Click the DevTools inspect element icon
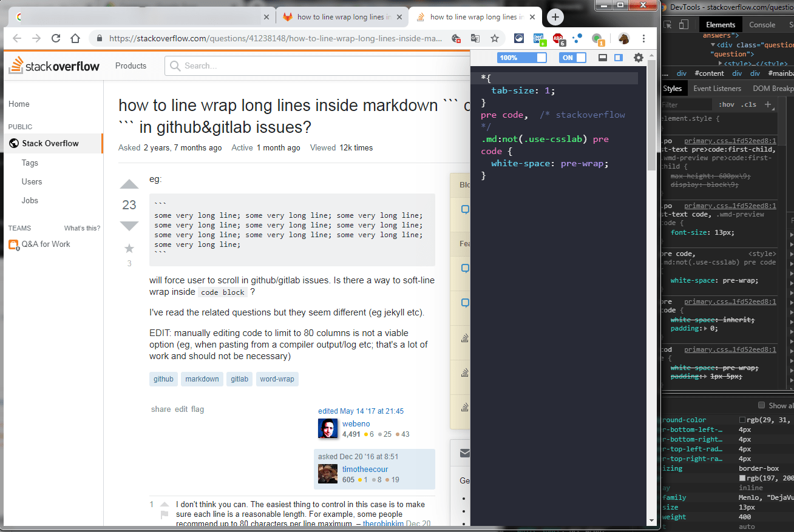 667,25
